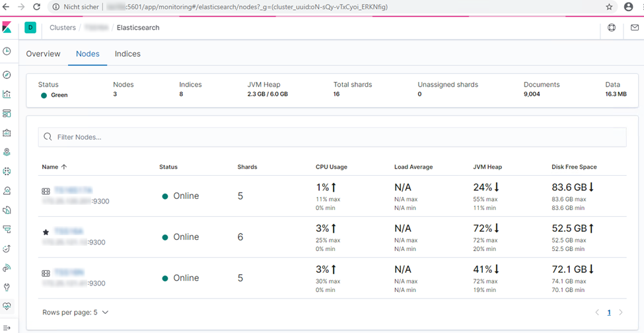The width and height of the screenshot is (644, 333).
Task: Click the browser forward arrow
Action: coord(21,7)
